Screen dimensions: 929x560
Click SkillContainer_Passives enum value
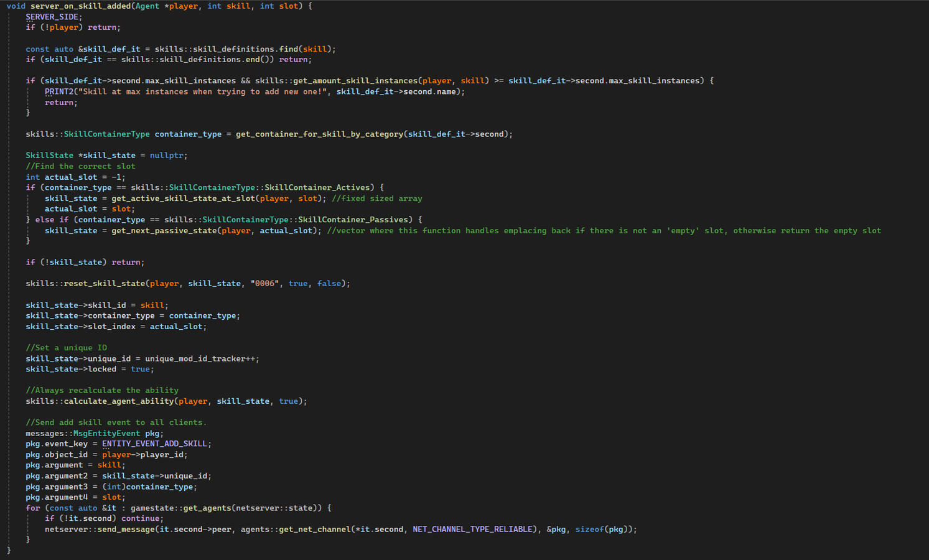coord(352,220)
